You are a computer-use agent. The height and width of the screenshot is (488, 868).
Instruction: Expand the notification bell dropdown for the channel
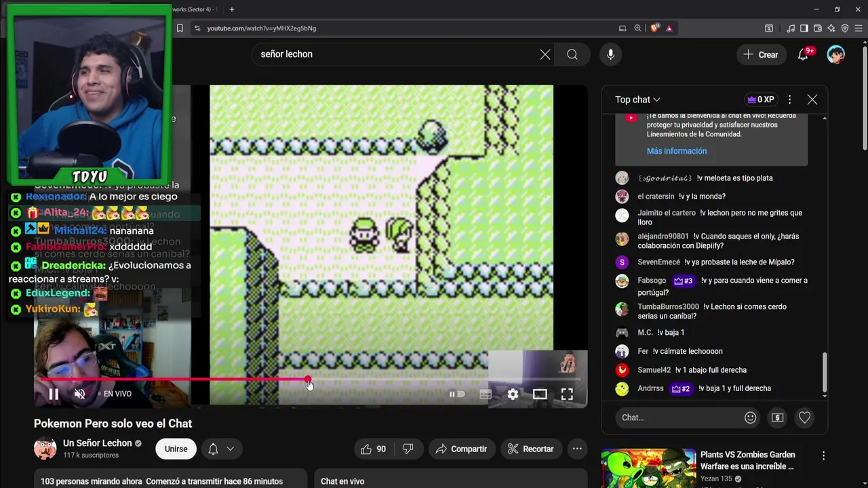point(222,449)
